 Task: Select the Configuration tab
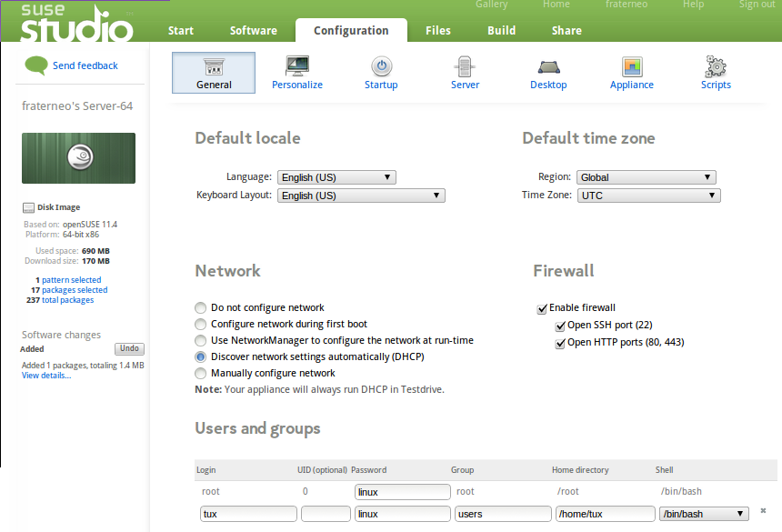(351, 30)
